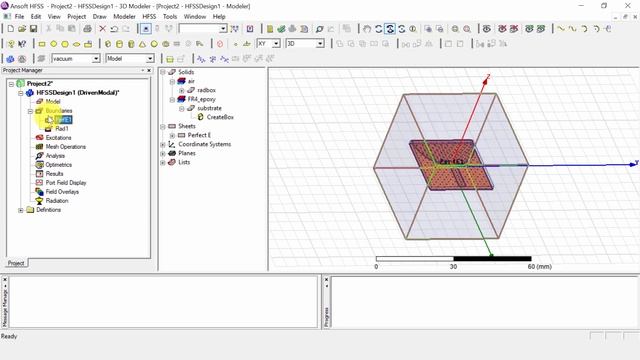Click the What's This help pointer icon

coord(22,44)
